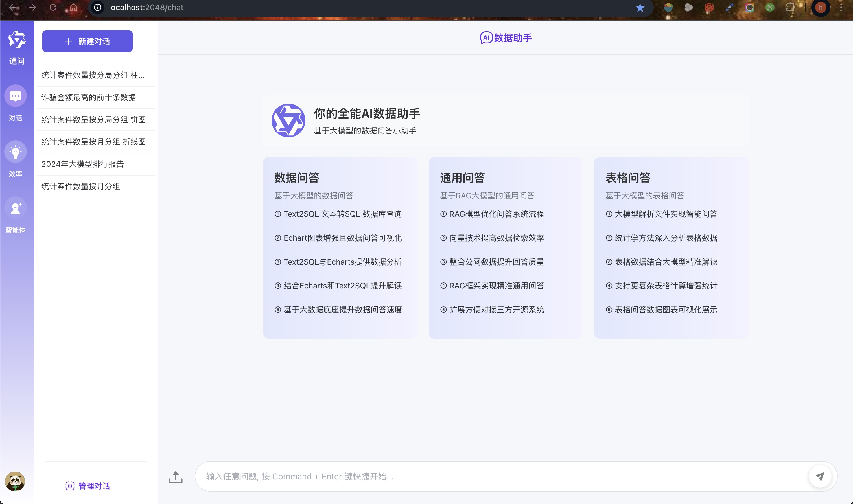Open conversation 2024年大模型排行报告
853x504 pixels.
coord(82,164)
